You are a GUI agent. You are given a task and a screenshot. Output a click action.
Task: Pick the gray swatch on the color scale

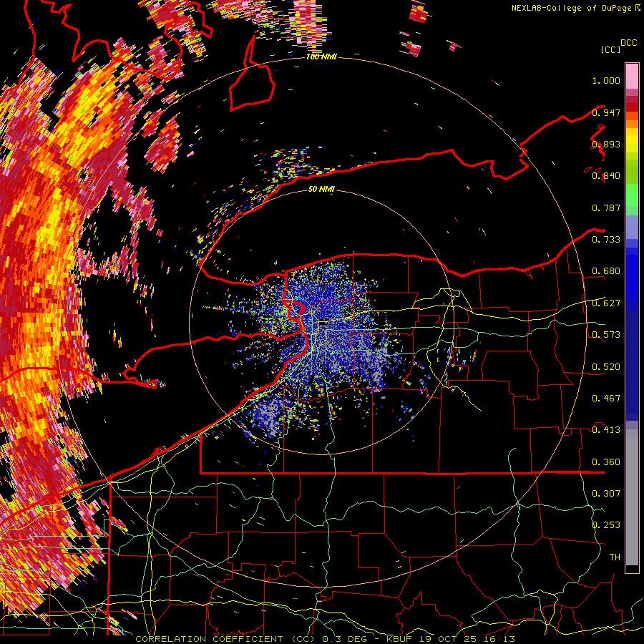coord(632,497)
